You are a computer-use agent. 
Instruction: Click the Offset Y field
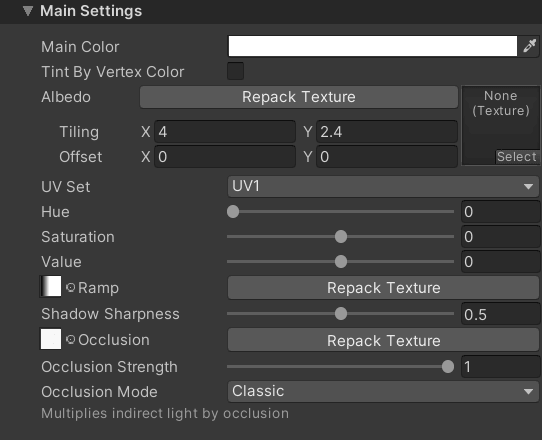tap(387, 157)
